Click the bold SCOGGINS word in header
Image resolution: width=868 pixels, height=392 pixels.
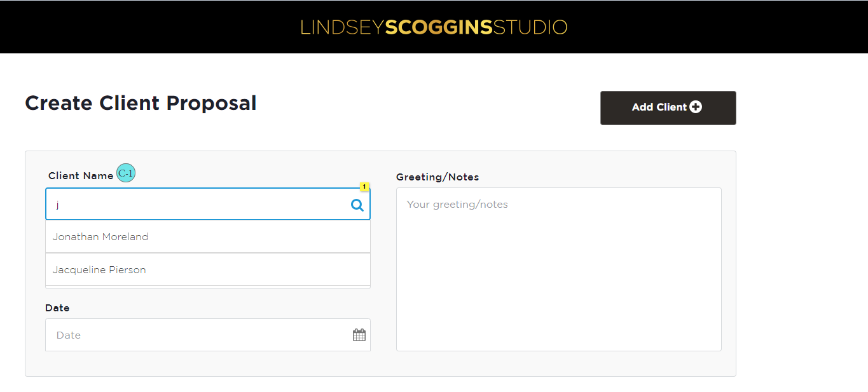click(439, 27)
